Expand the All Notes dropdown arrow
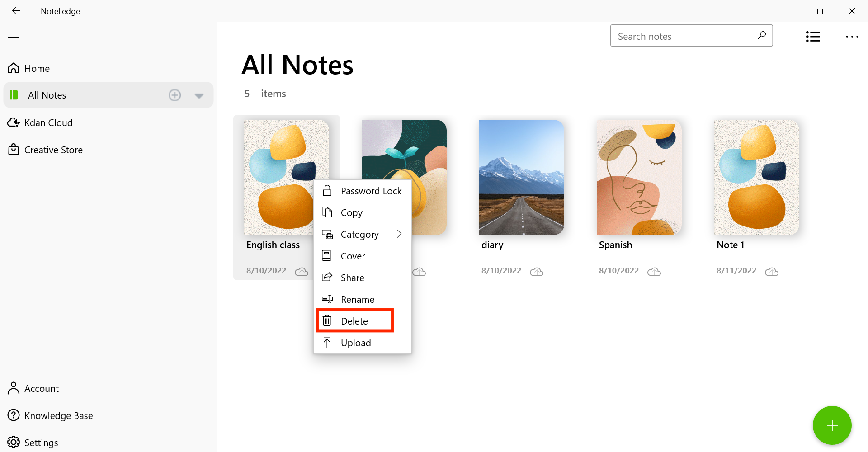This screenshot has width=868, height=452. [x=199, y=95]
